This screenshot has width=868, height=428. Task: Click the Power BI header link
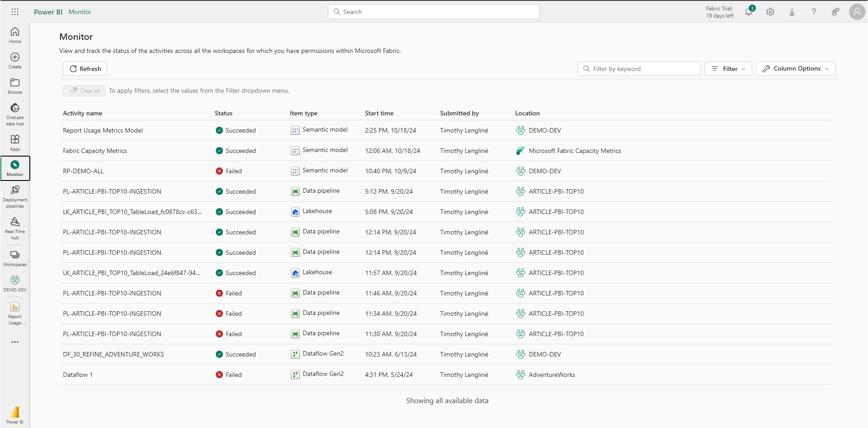48,12
